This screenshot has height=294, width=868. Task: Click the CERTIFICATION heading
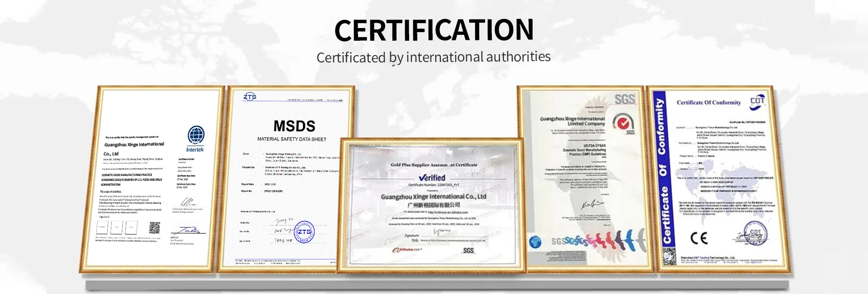434,30
